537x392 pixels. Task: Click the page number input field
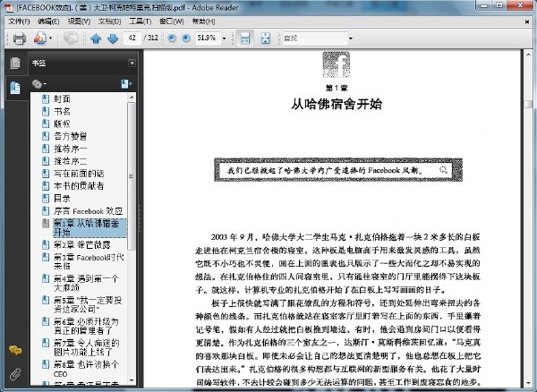pos(132,38)
